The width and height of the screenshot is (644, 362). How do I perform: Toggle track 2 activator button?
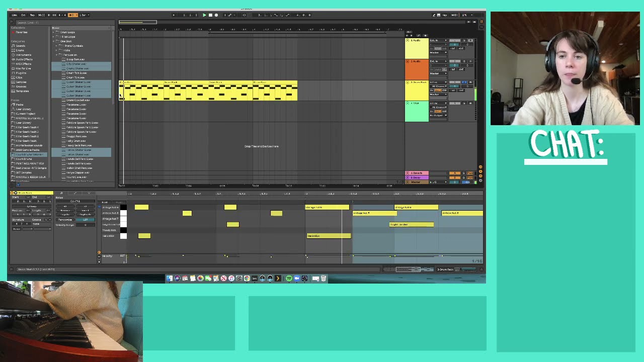(x=455, y=61)
